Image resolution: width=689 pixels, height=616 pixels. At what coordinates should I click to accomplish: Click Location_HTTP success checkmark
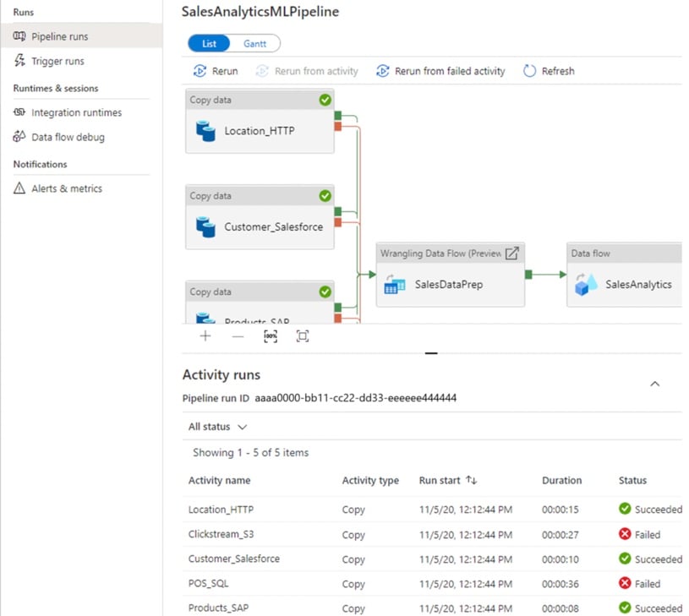coord(325,100)
